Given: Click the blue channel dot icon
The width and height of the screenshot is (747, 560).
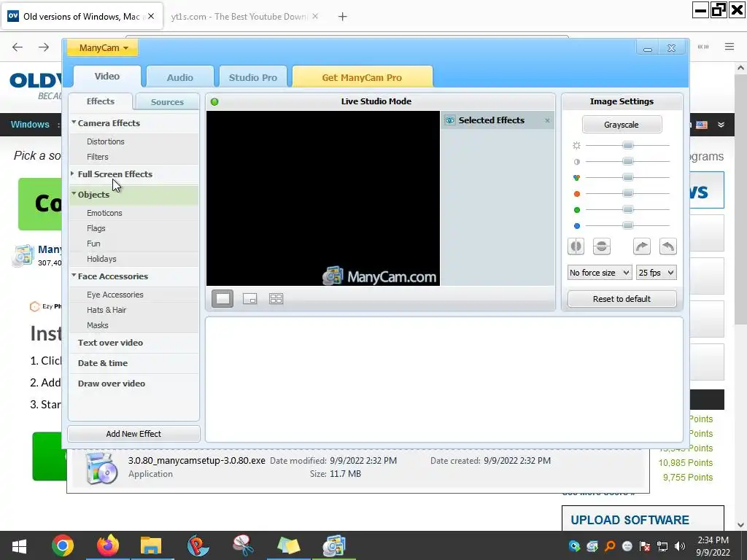Looking at the screenshot, I should [576, 226].
